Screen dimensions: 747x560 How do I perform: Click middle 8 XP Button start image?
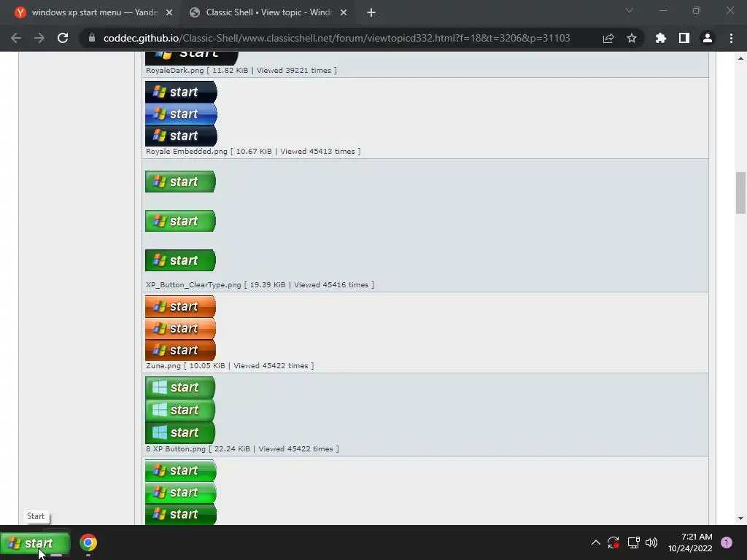point(180,410)
